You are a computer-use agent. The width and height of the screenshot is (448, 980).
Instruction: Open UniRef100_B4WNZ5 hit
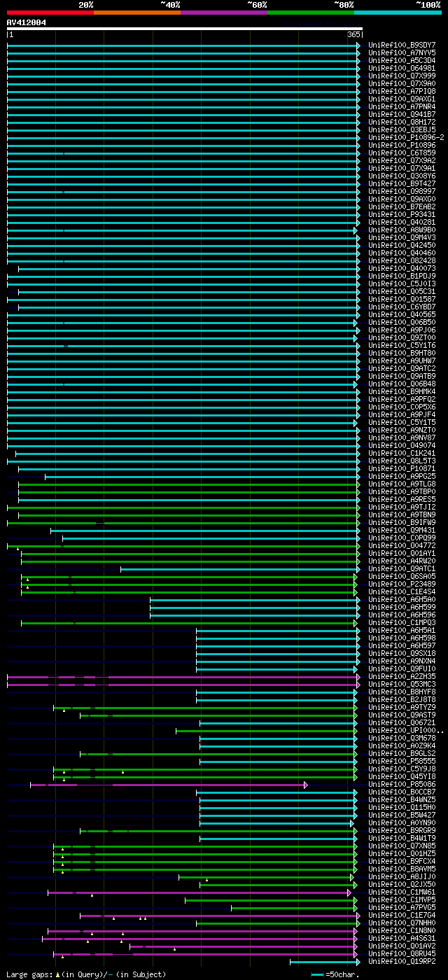(x=402, y=800)
